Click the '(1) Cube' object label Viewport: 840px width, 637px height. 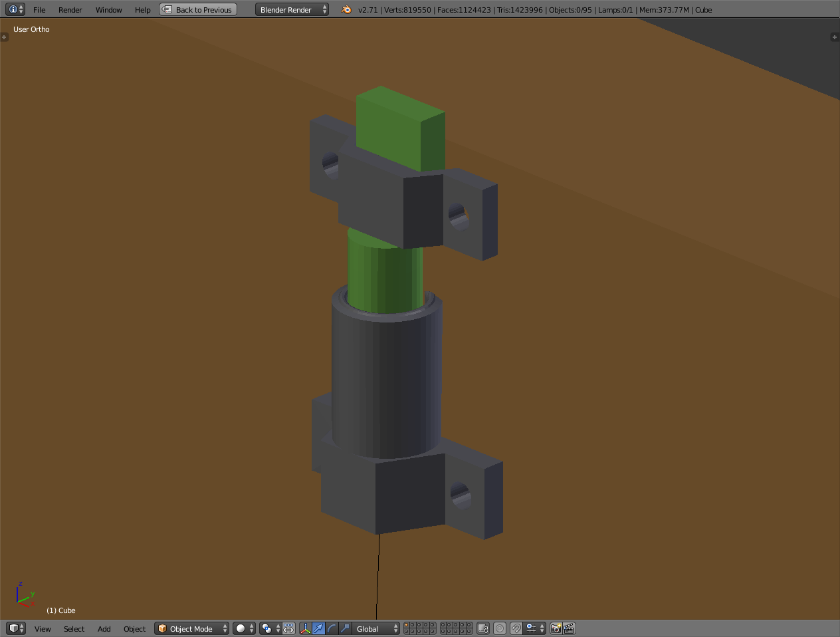61,610
